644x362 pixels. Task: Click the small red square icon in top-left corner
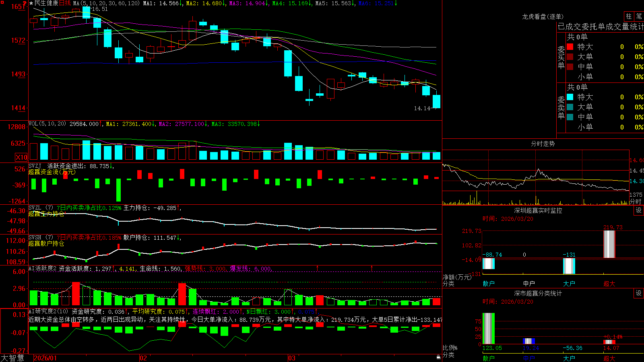2,2
